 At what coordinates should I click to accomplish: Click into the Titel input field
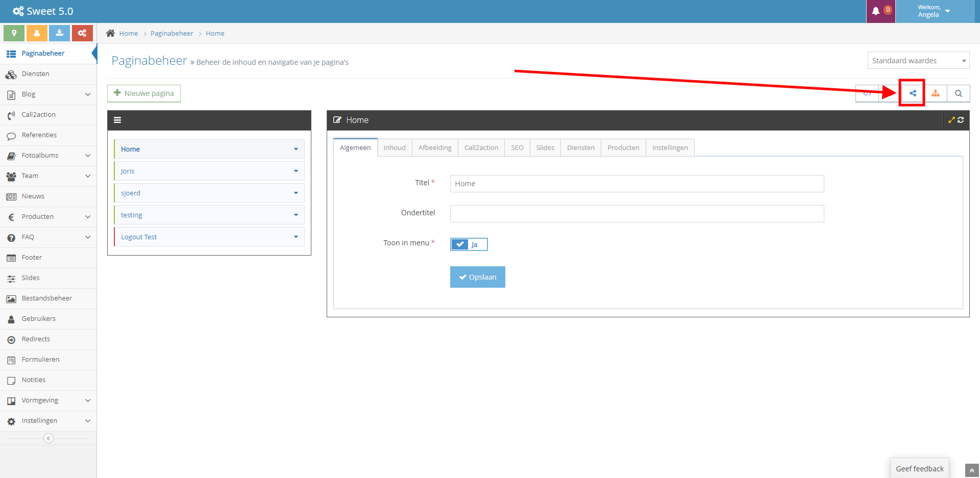pos(637,184)
